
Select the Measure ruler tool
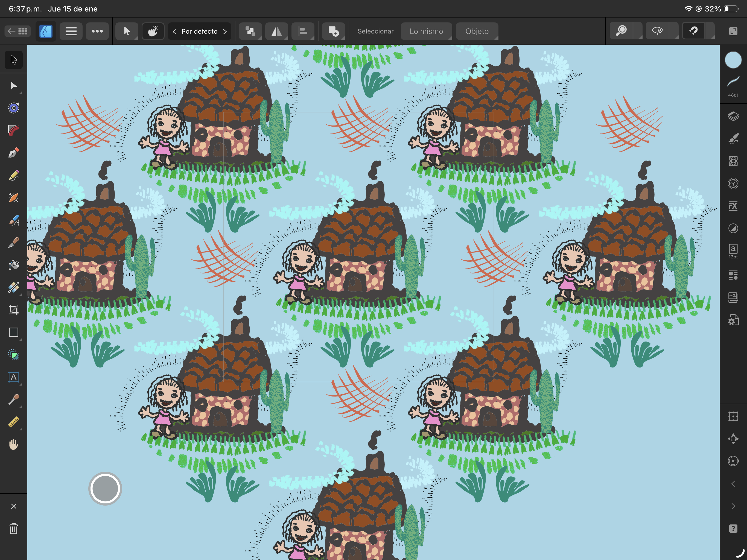pos(13,422)
